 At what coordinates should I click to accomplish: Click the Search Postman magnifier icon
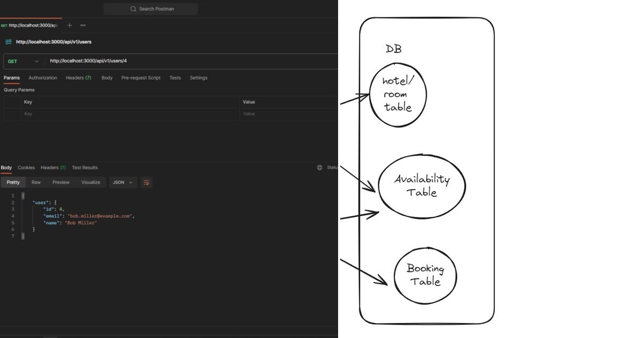133,9
